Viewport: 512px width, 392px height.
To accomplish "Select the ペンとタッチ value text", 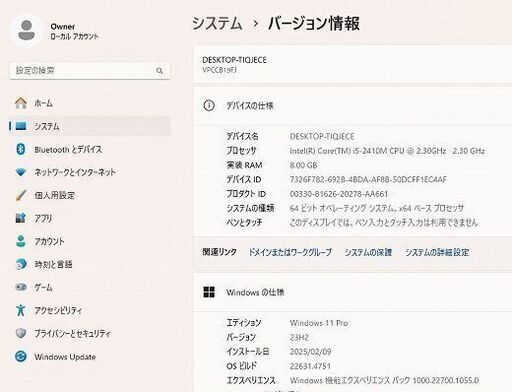I will tap(384, 223).
